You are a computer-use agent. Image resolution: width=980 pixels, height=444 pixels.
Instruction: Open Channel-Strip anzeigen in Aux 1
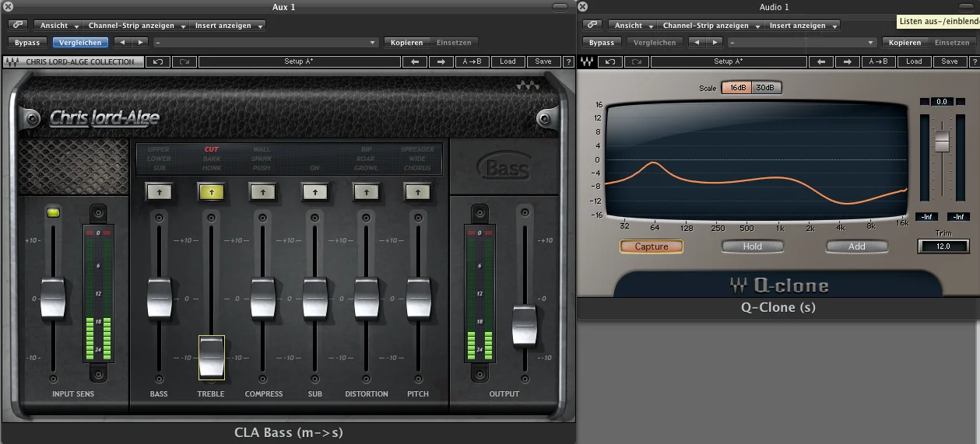137,25
